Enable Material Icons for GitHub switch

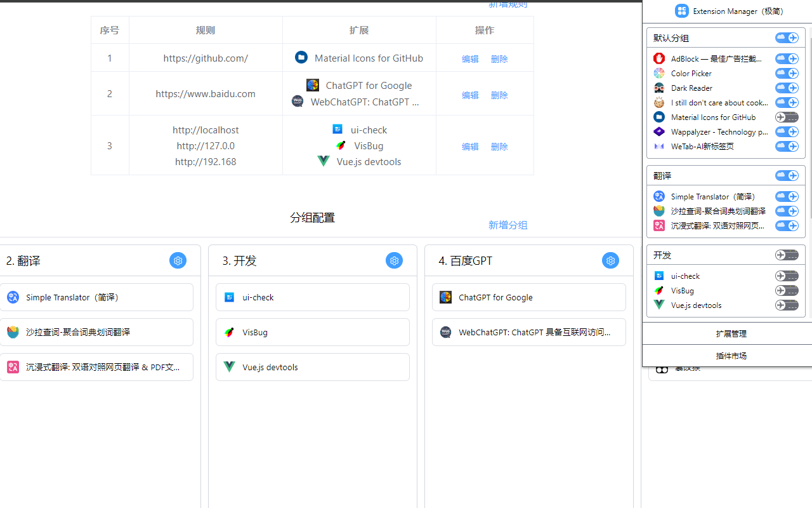[787, 117]
